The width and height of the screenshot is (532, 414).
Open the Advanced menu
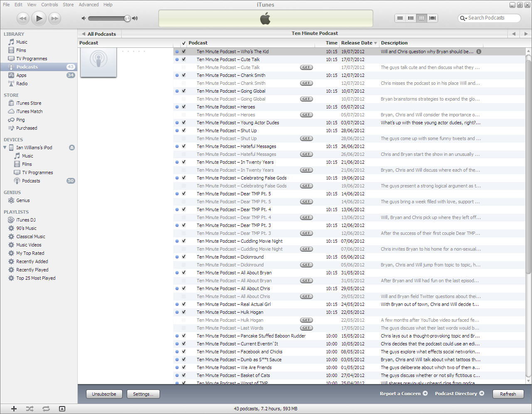click(89, 5)
